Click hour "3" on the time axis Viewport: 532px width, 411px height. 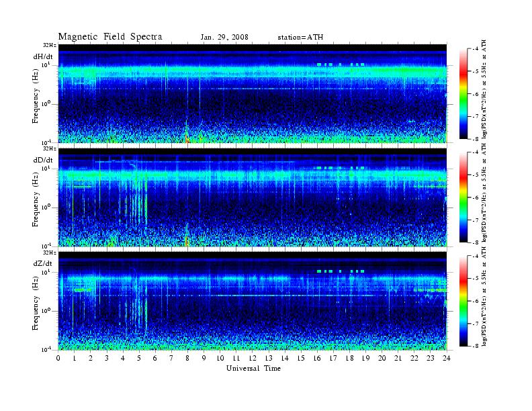tap(107, 359)
